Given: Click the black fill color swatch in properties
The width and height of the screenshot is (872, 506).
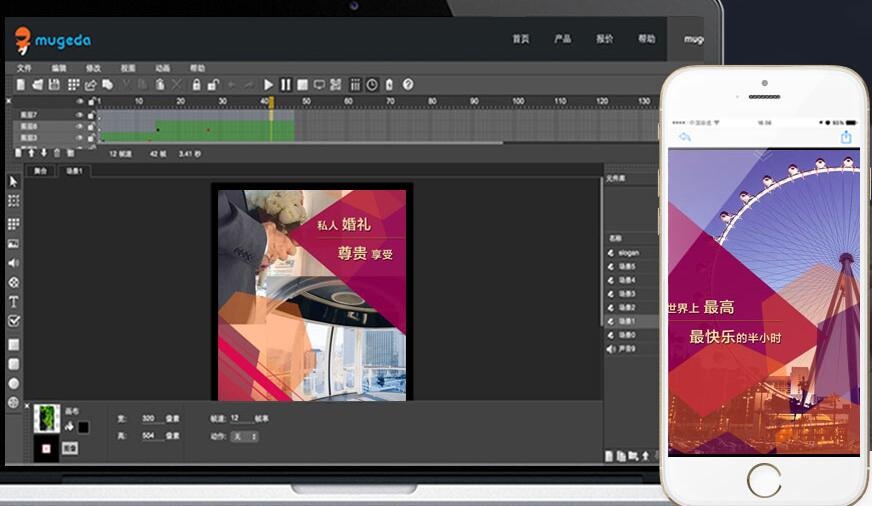Looking at the screenshot, I should click(x=83, y=427).
